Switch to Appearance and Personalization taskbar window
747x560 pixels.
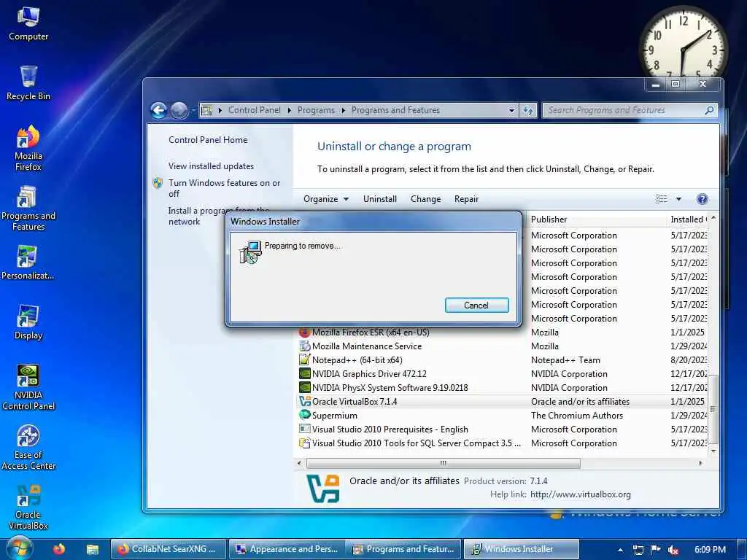(288, 549)
